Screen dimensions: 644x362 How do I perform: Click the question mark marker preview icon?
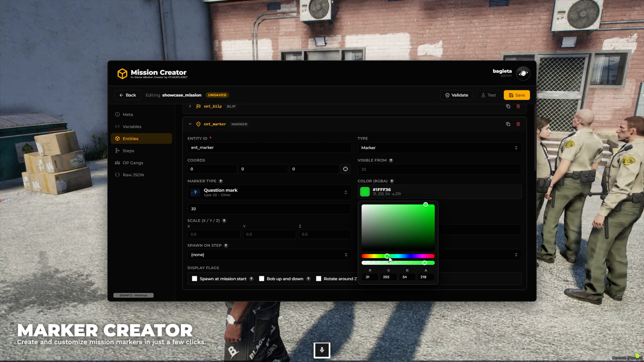(195, 192)
